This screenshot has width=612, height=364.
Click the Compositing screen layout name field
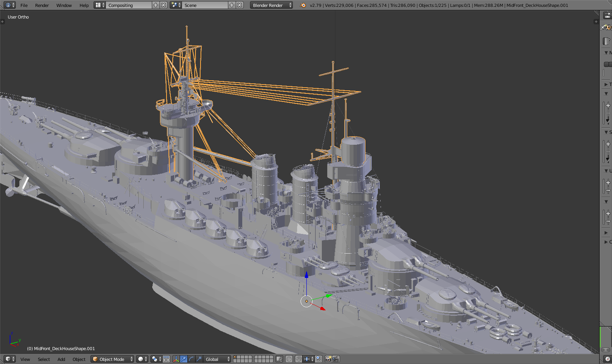coord(129,5)
